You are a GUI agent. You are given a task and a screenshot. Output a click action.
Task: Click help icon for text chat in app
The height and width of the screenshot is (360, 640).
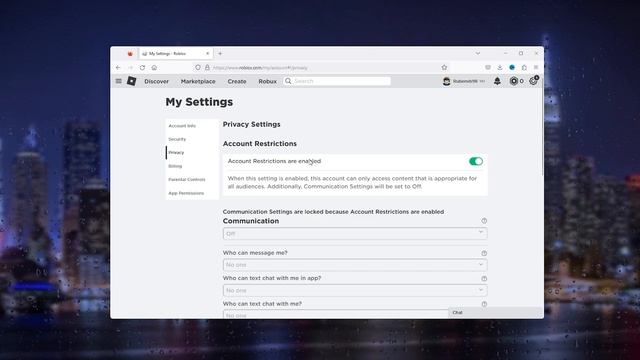[484, 279]
